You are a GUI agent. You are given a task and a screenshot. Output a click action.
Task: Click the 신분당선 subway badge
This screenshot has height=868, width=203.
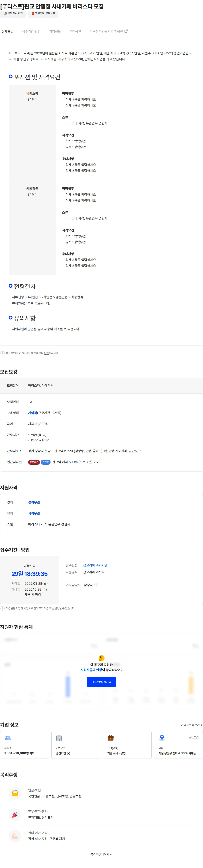(34, 462)
